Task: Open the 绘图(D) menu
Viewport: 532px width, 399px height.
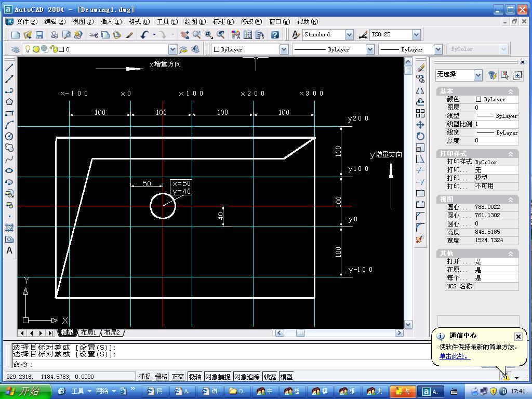Action: click(195, 22)
